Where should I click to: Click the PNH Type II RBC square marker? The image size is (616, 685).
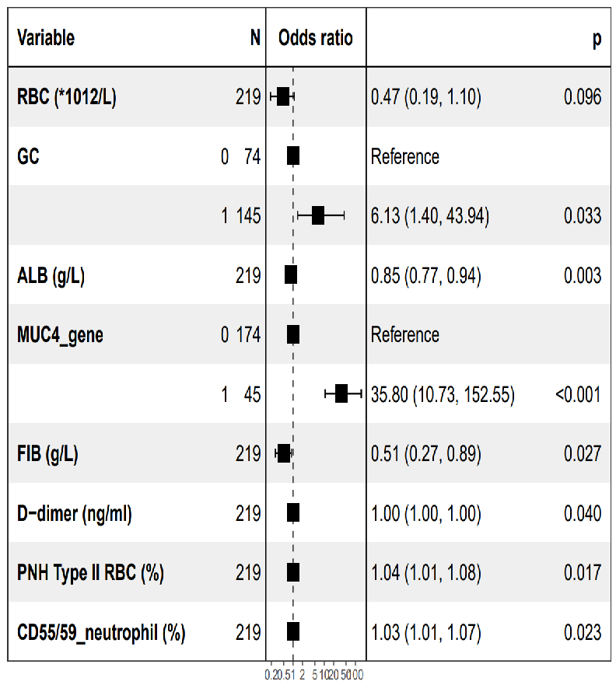293,573
